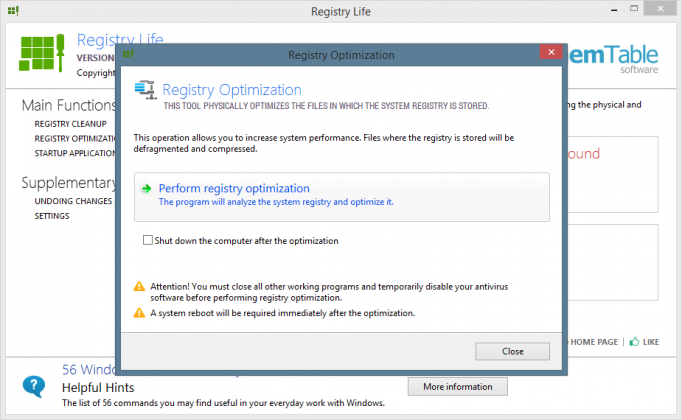682x420 pixels.
Task: Click the Main Functions heading
Action: click(69, 105)
